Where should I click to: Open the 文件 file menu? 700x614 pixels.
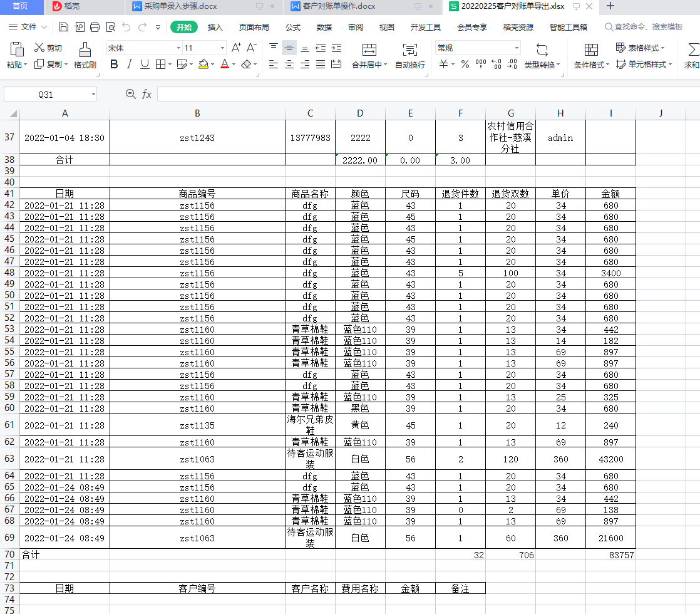(28, 27)
